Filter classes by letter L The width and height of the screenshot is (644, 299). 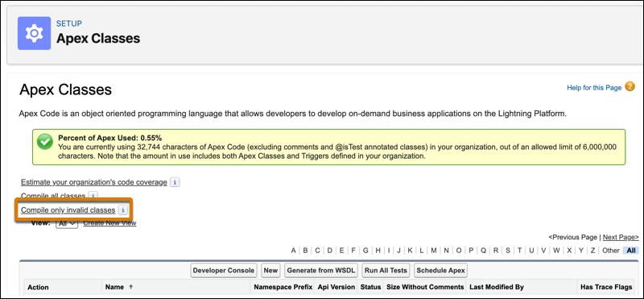tap(421, 251)
